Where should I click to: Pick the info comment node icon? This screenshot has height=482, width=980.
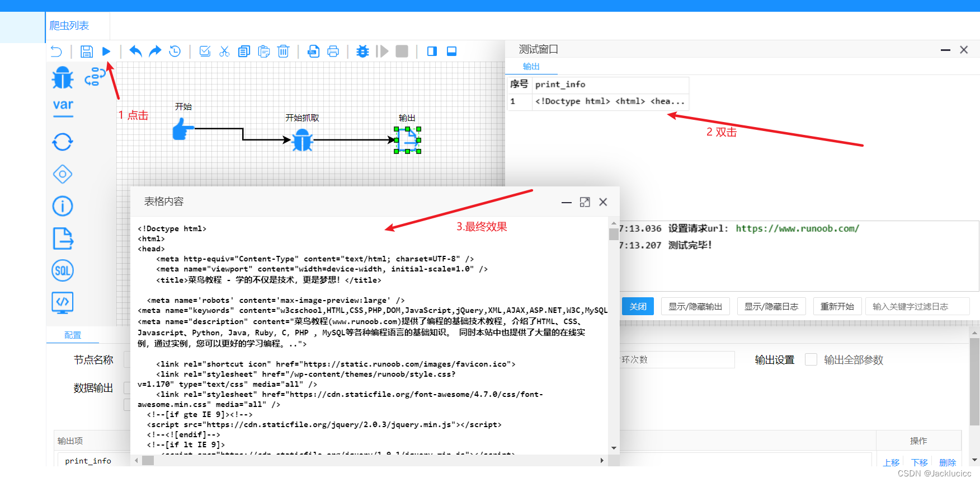pos(63,206)
